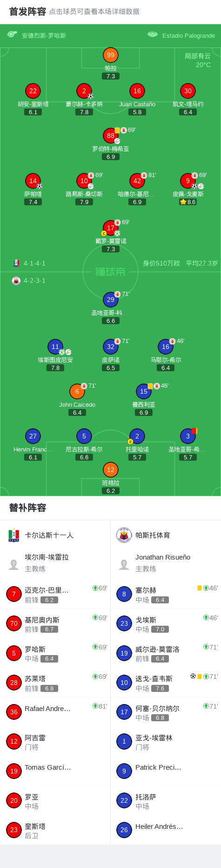Open player 11 埃斯图皮尼安 details
This screenshot has width=221, height=868.
[x=55, y=347]
